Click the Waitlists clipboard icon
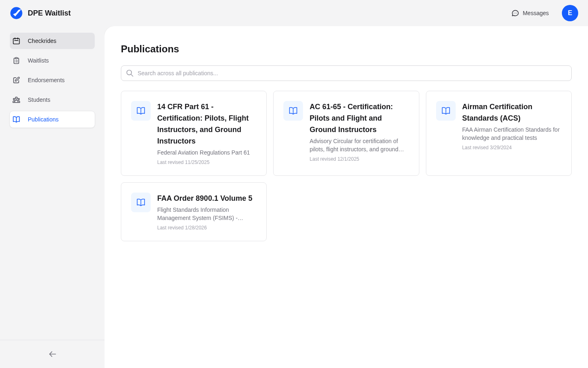The image size is (588, 368). 16,61
